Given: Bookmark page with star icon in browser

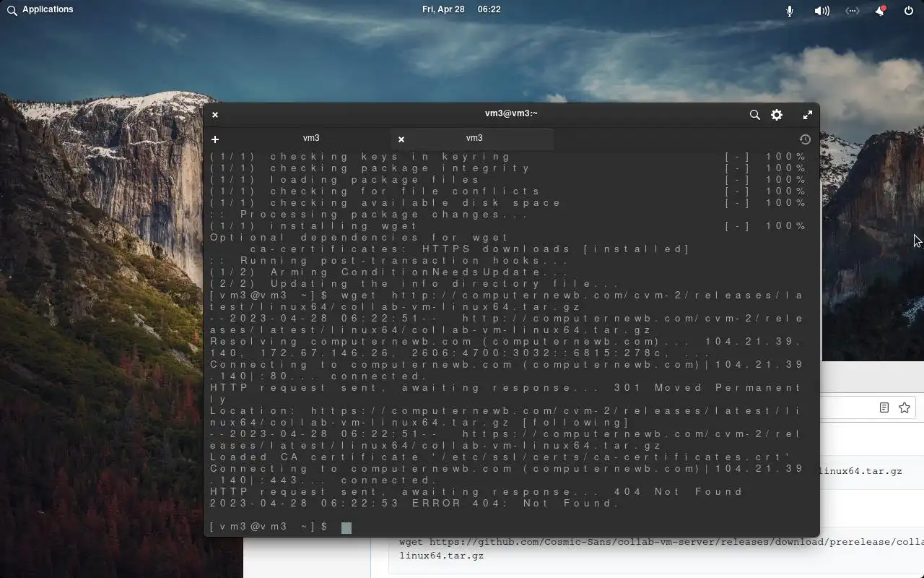Looking at the screenshot, I should [905, 407].
